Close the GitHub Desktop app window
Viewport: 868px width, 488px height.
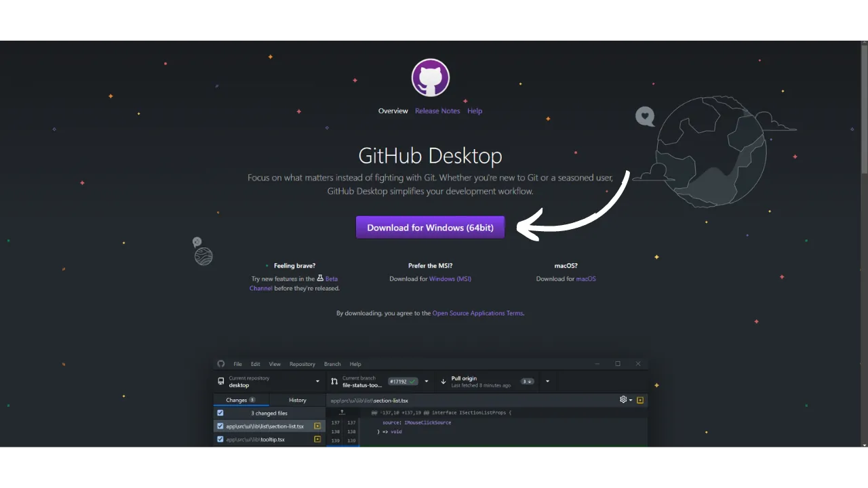tap(638, 364)
